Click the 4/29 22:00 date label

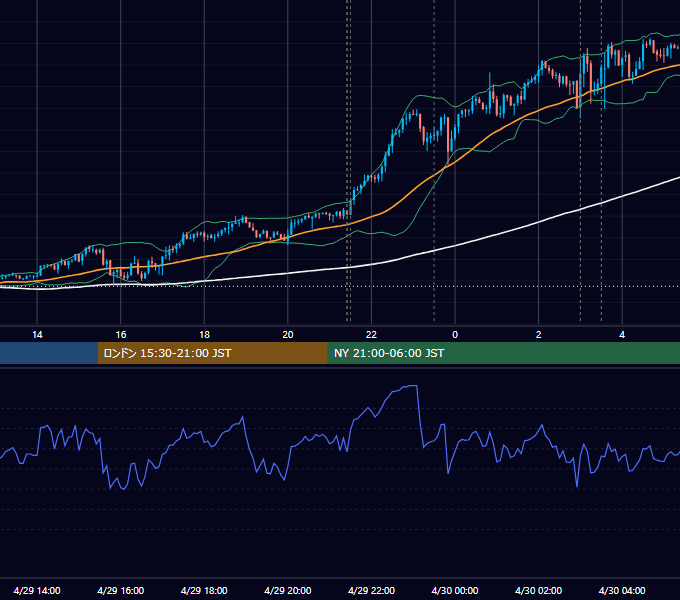(371, 590)
